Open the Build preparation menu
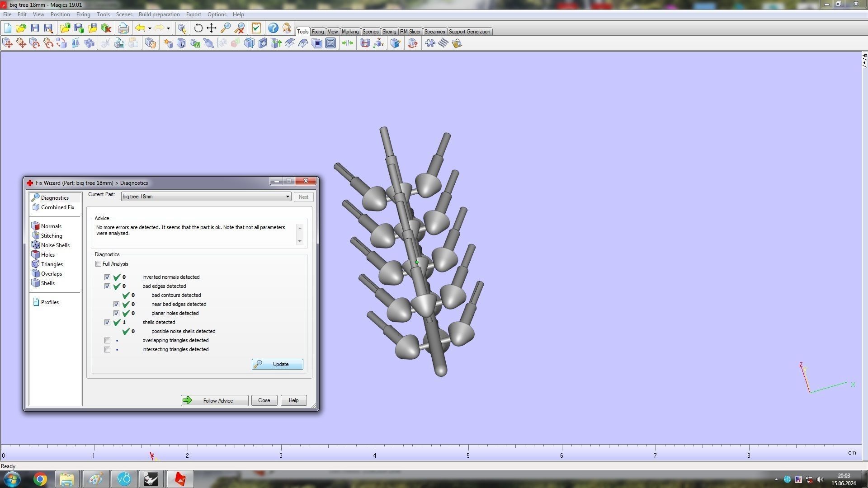The width and height of the screenshot is (868, 488). (x=159, y=14)
